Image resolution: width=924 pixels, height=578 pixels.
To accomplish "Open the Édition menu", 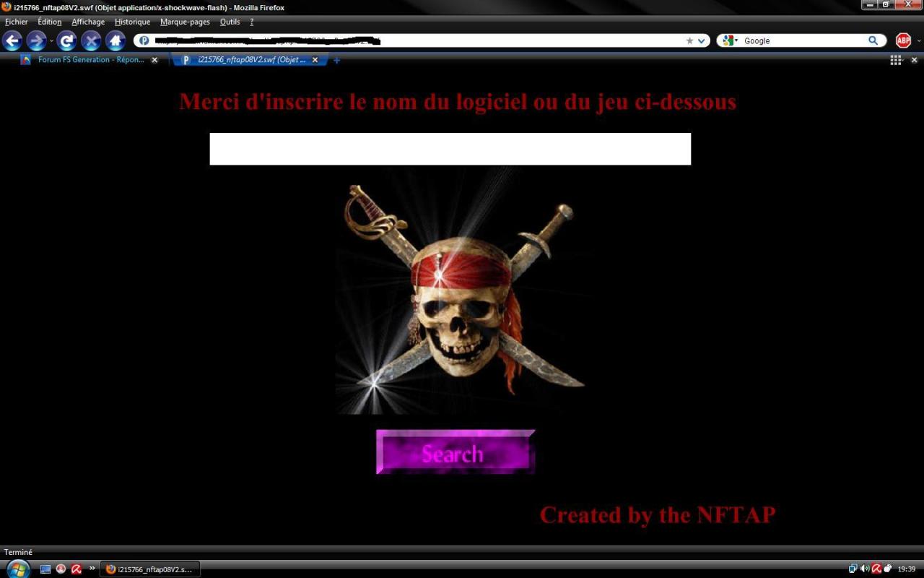I will point(50,22).
